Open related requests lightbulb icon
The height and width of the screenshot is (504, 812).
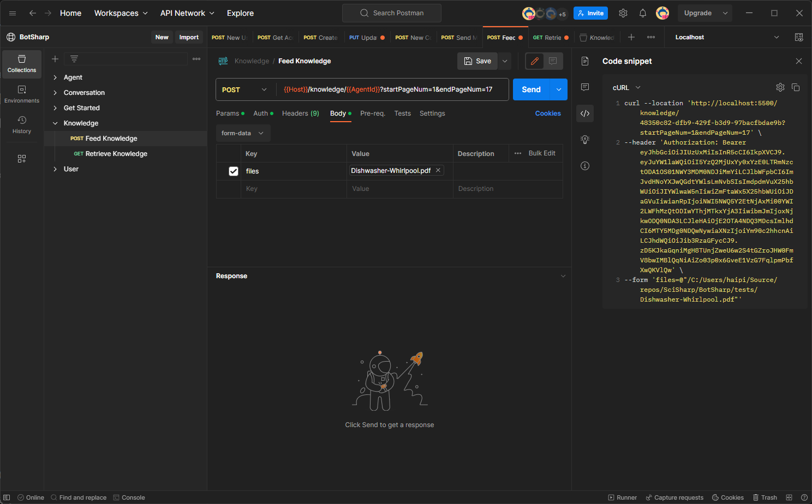tap(585, 140)
